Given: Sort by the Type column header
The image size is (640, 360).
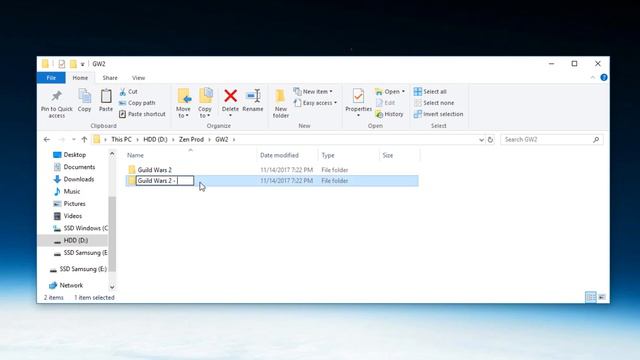Looking at the screenshot, I should (349, 155).
